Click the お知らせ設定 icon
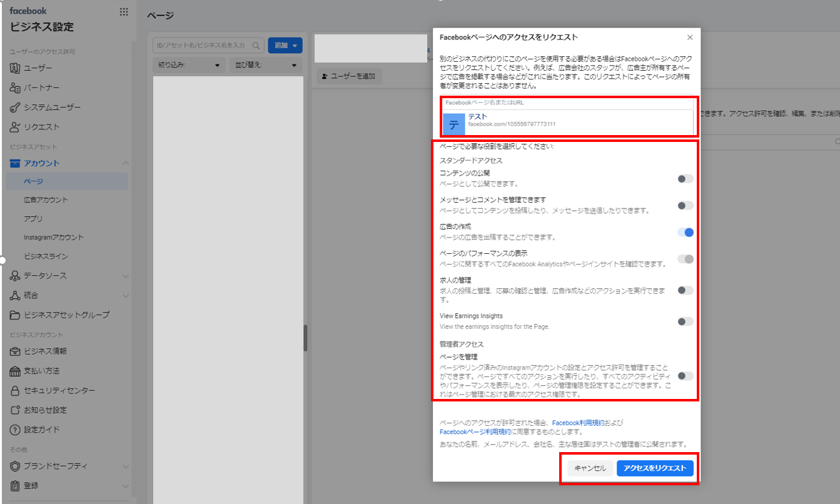This screenshot has height=504, width=840. point(16,410)
